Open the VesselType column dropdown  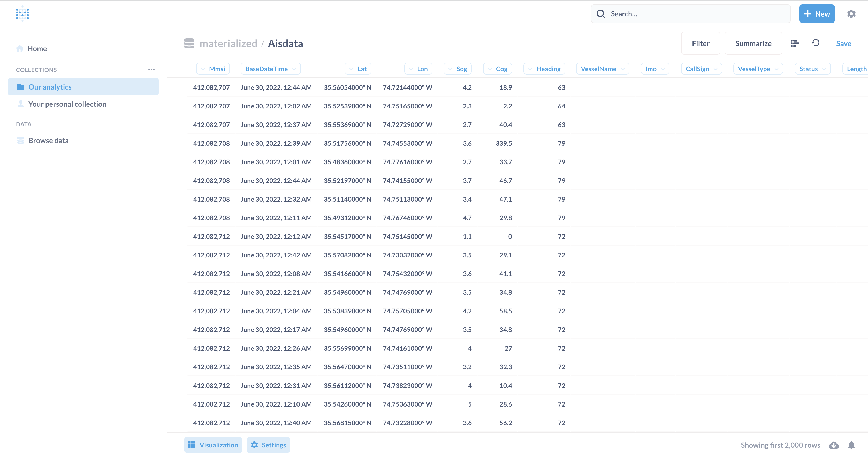coord(757,69)
